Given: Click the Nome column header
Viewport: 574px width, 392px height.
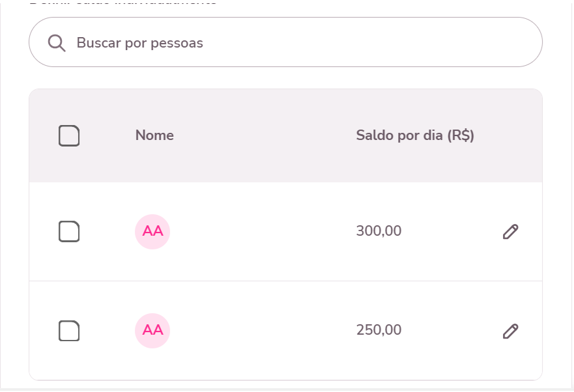Looking at the screenshot, I should [x=154, y=135].
